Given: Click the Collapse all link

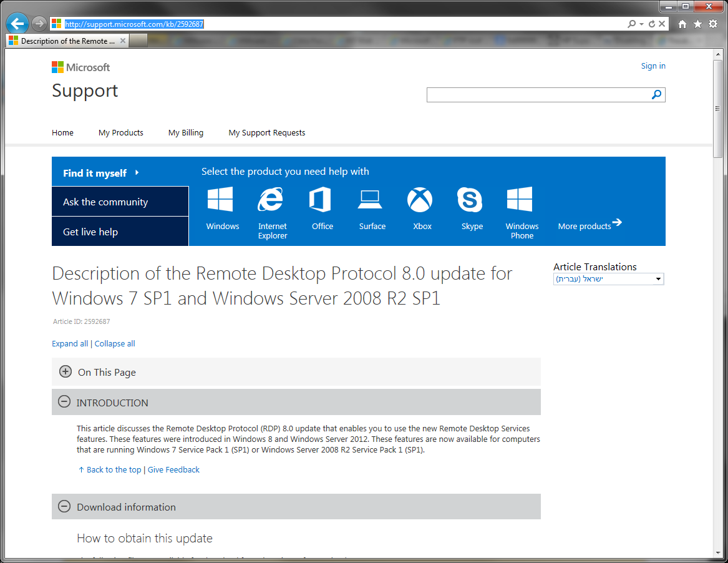Looking at the screenshot, I should pos(115,344).
